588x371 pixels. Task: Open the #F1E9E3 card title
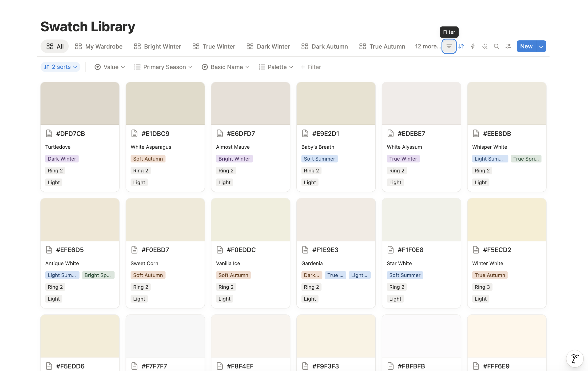(325, 250)
